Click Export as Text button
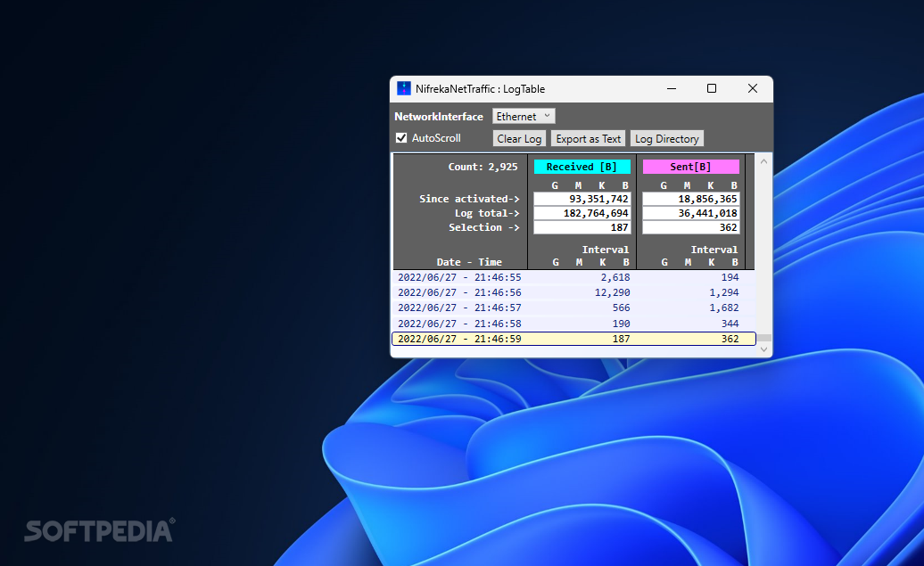 pyautogui.click(x=588, y=138)
